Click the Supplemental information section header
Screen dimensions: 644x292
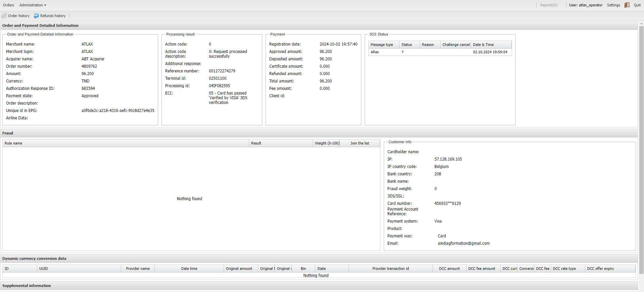pos(27,286)
